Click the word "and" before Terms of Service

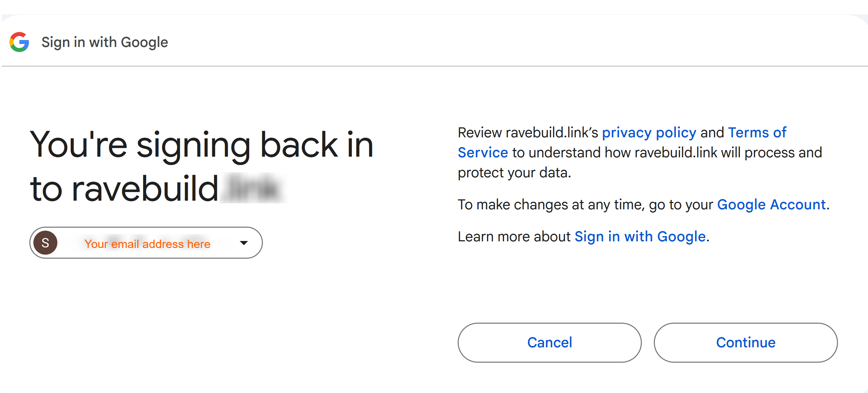click(712, 132)
